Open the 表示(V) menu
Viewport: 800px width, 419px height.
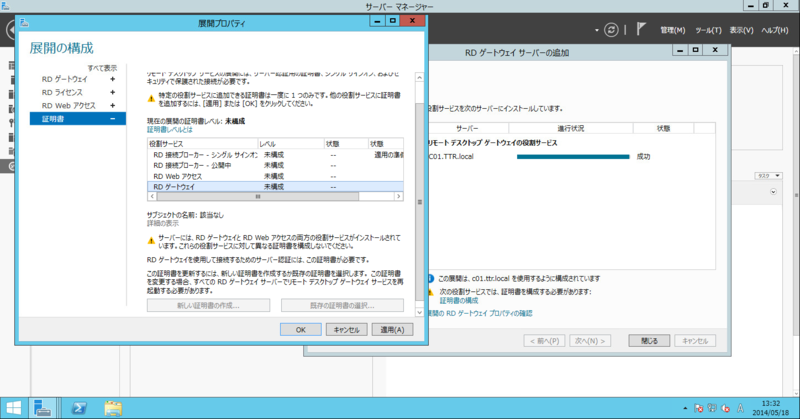pos(741,31)
